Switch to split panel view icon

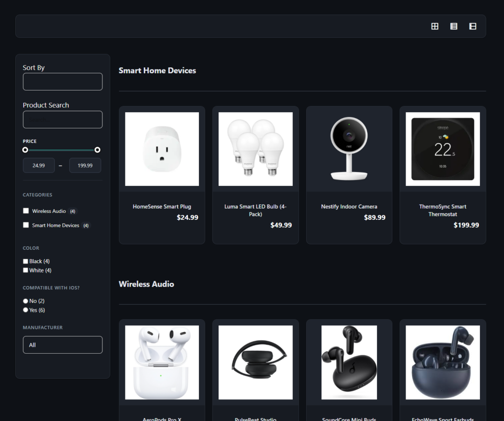472,27
